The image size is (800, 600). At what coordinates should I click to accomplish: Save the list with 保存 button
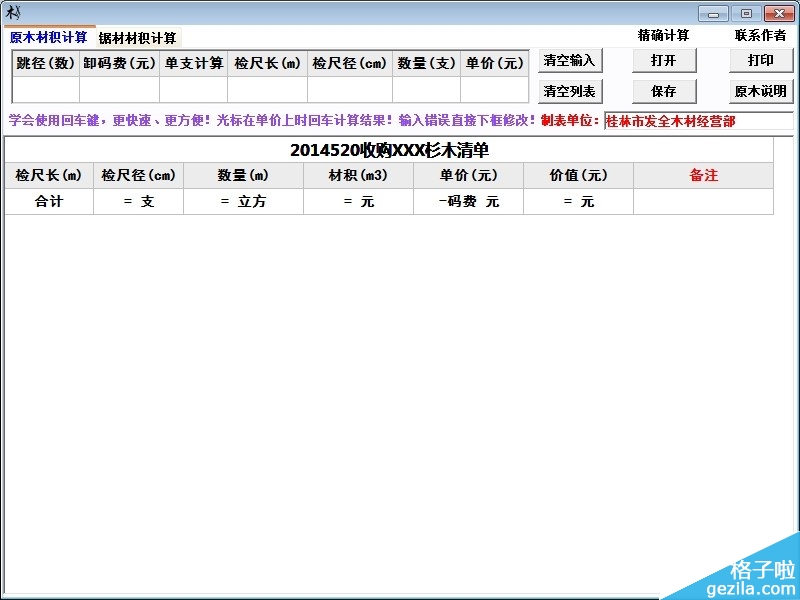663,91
